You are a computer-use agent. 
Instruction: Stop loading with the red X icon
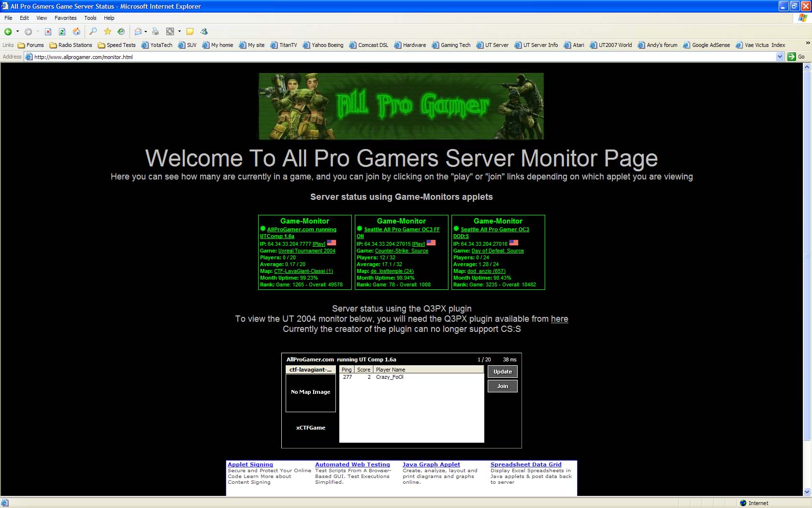(48, 31)
